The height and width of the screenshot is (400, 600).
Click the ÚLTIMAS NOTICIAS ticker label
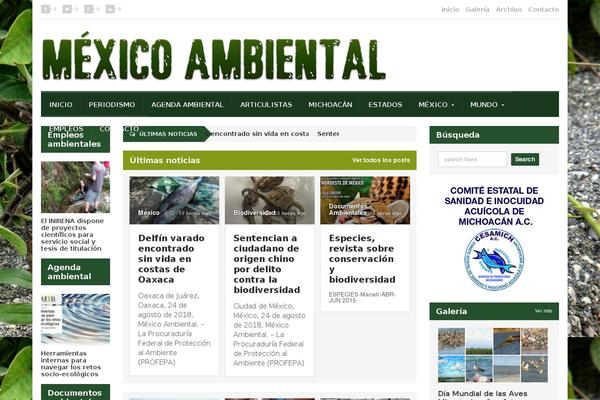pos(168,134)
